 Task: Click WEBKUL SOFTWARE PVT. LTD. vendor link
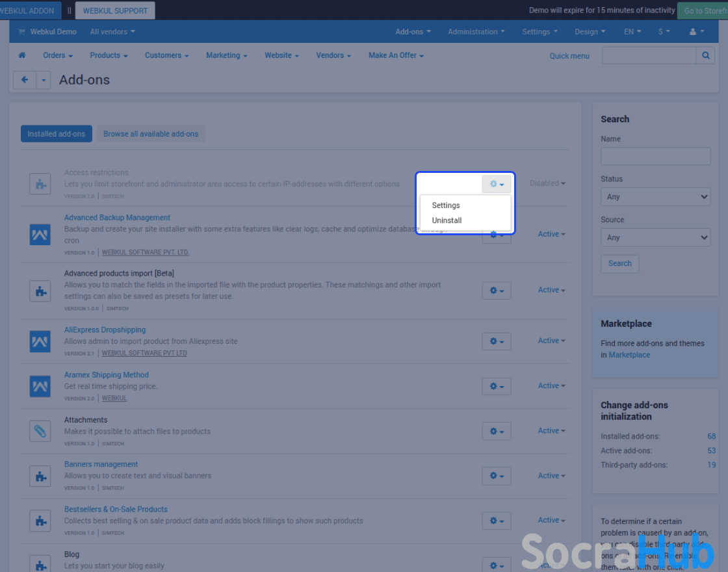(x=146, y=253)
